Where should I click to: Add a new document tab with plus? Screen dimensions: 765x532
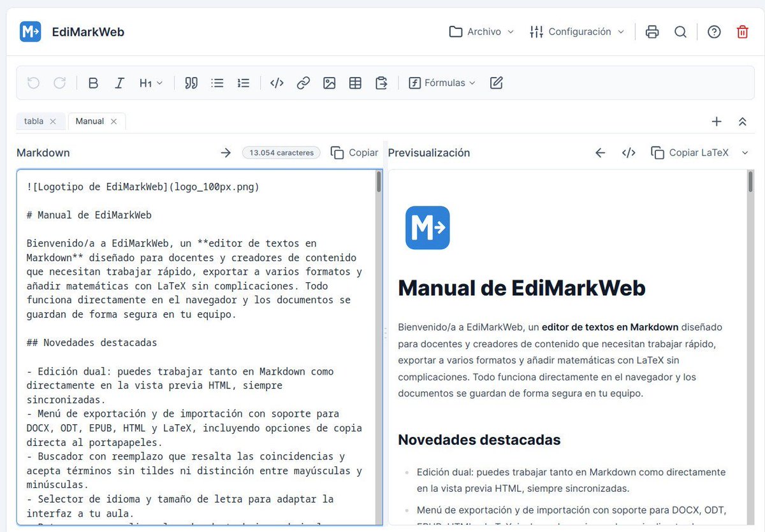(717, 121)
